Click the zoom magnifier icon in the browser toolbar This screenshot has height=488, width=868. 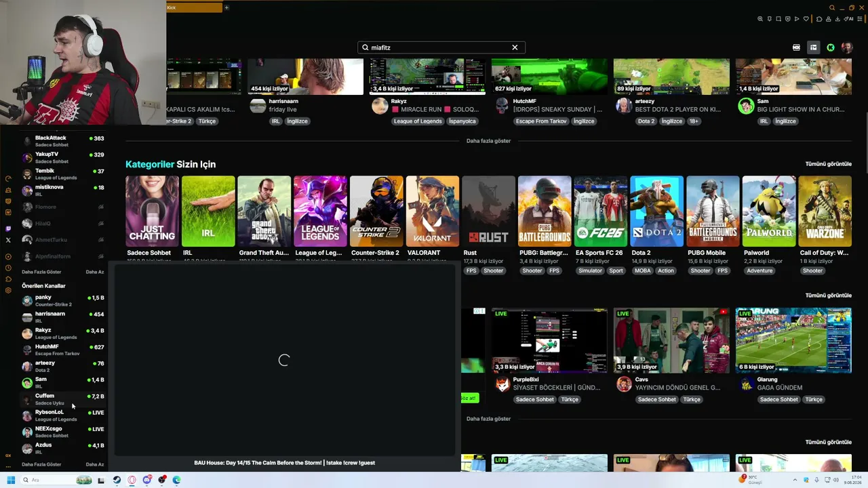[x=760, y=19]
